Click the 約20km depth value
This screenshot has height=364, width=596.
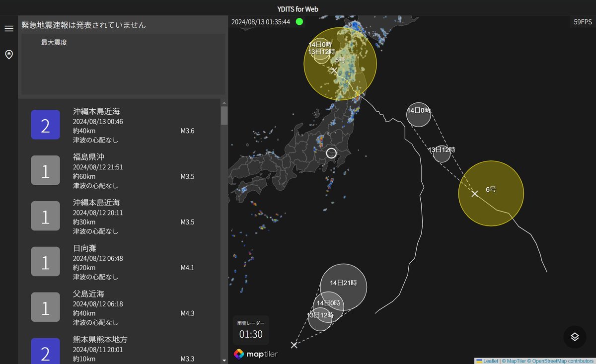tap(84, 268)
